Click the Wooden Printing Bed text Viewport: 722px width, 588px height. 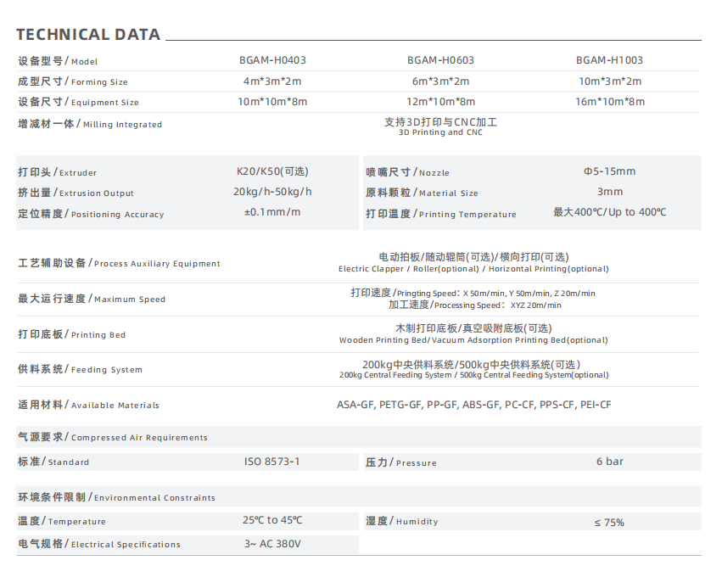coord(473,340)
